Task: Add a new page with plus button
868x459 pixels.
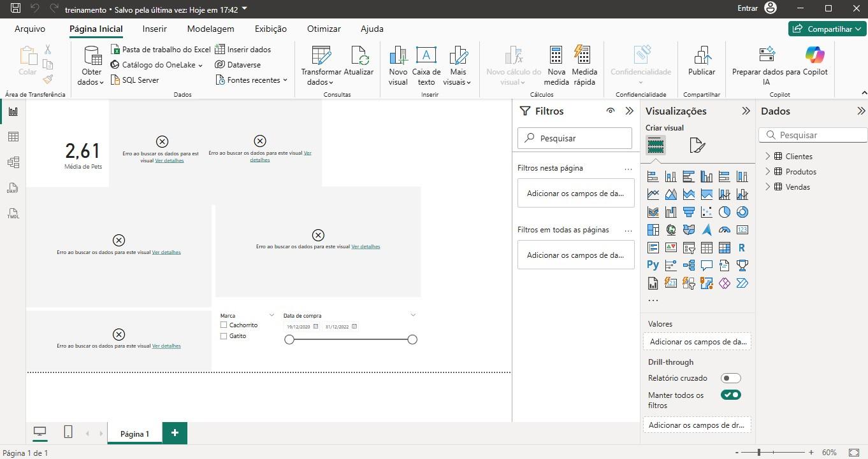Action: coord(175,433)
